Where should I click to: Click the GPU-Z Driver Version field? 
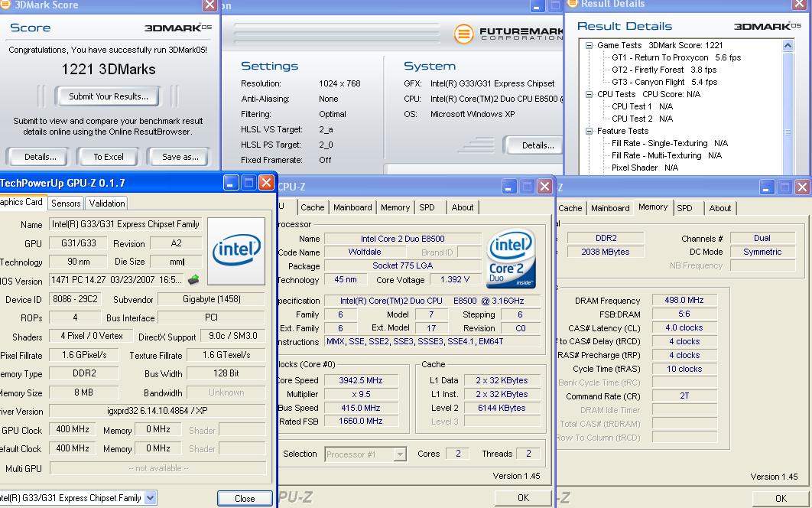pos(158,411)
